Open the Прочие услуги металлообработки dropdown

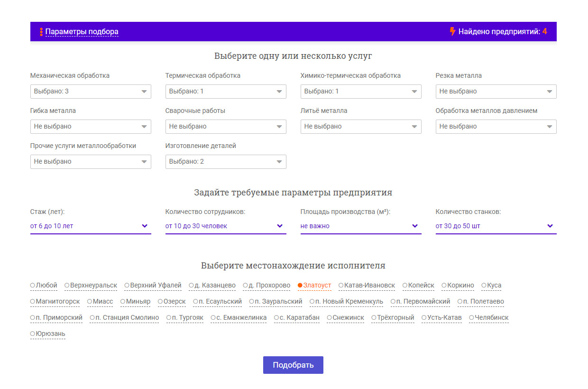91,161
